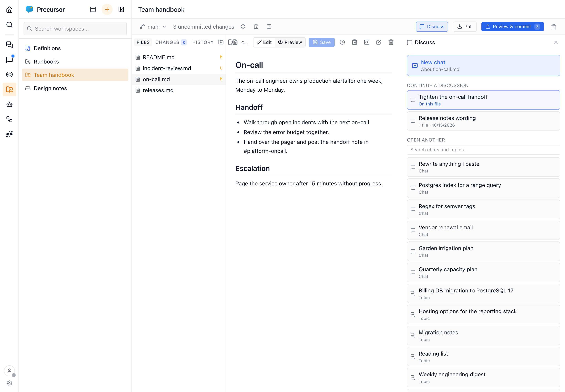
Task: Open incident-review.md in the file list
Action: pos(179,68)
